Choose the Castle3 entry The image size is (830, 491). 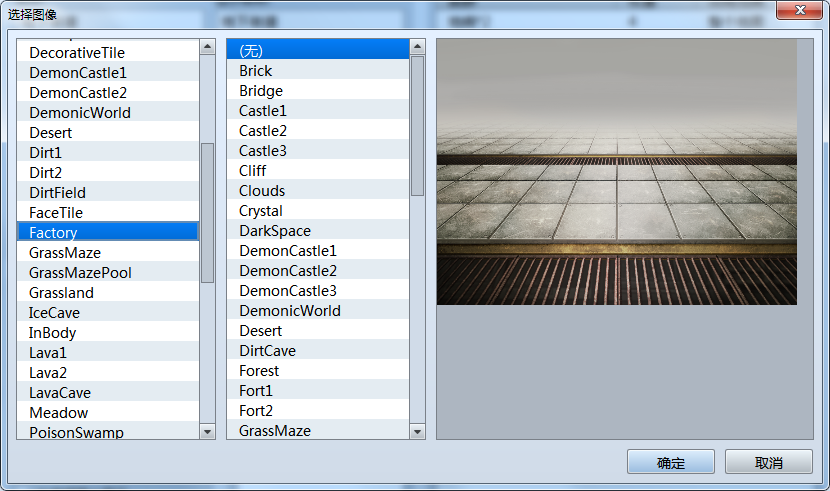point(318,151)
